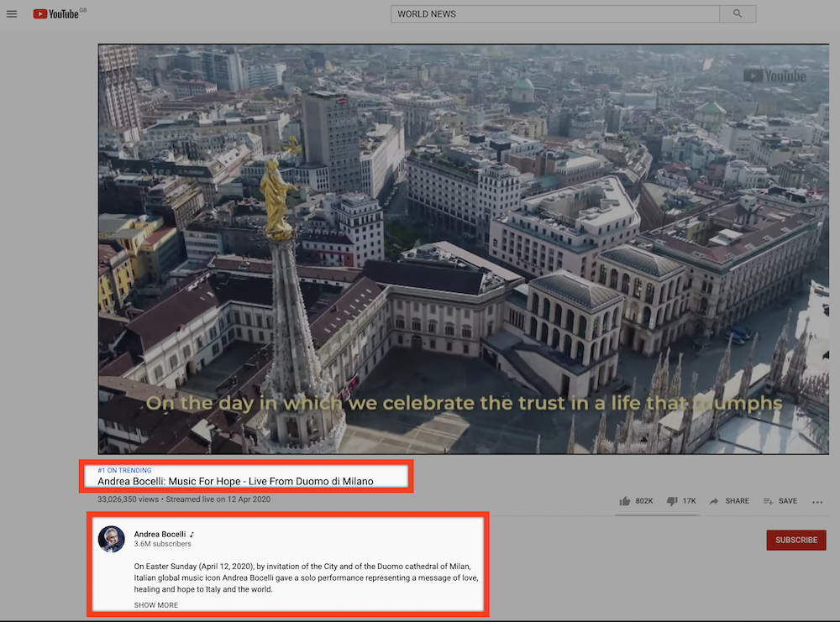Open the #1 ON TRENDING link
This screenshot has width=840, height=622.
[124, 471]
